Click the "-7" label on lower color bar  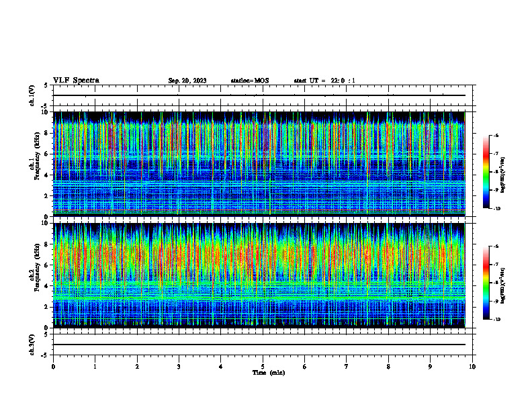(496, 265)
